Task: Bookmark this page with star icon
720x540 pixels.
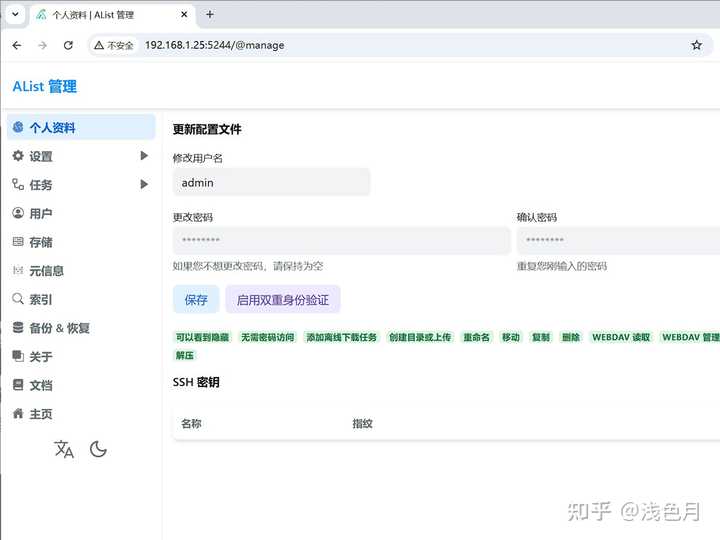Action: point(697,45)
